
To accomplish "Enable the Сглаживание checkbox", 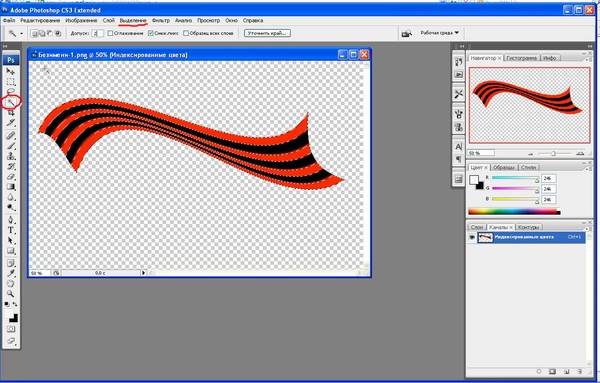I will click(x=110, y=33).
